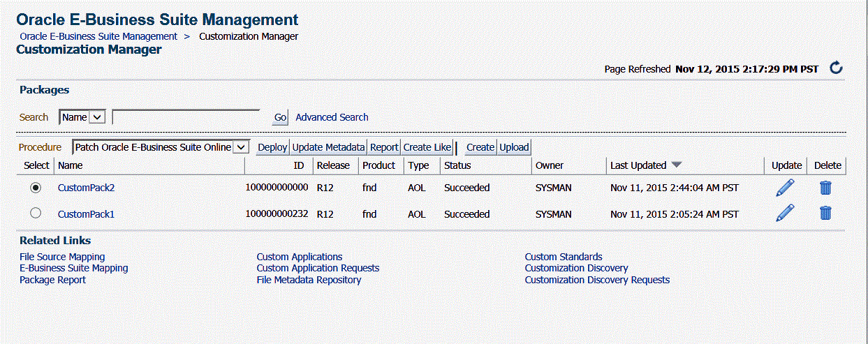
Task: Select the CustomPack1 radio button
Action: [x=36, y=213]
